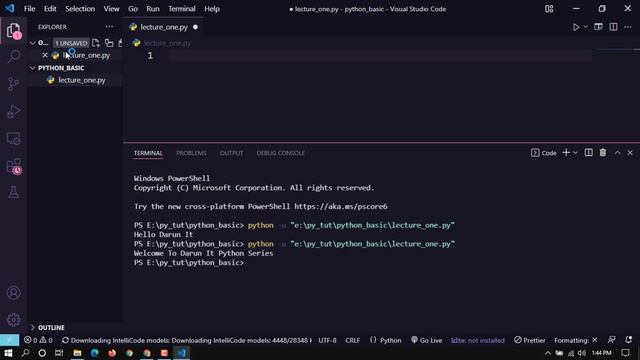640x360 pixels.
Task: Open the launch profile dropdown arrow
Action: 576,153
